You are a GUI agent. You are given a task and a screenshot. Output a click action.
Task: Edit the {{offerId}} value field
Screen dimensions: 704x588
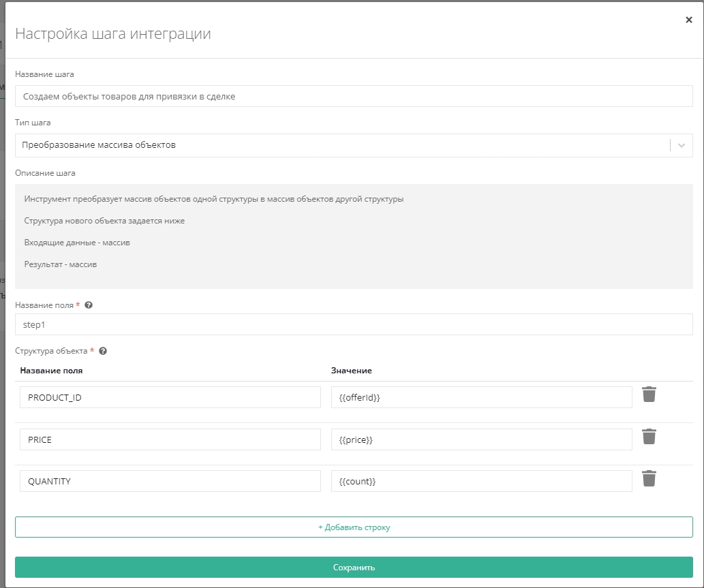click(x=481, y=398)
